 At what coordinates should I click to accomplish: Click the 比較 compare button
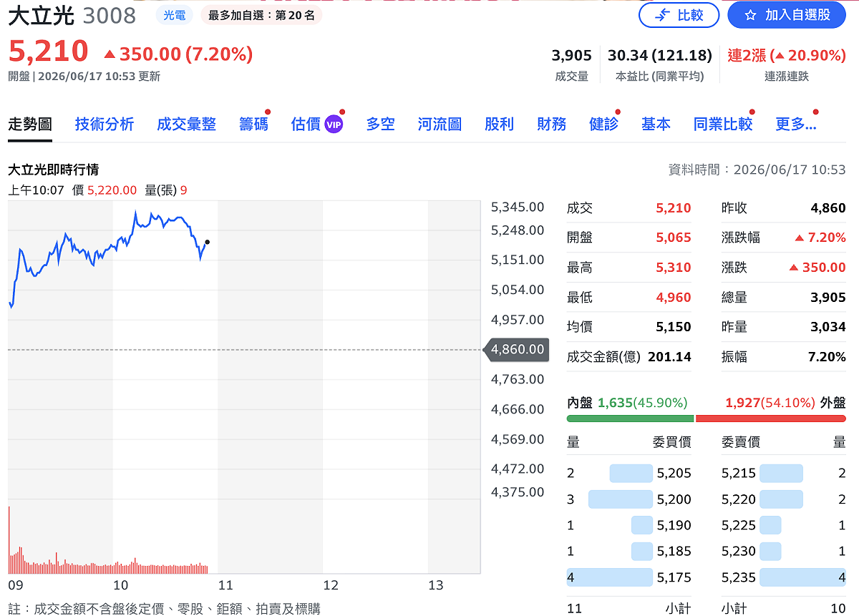(679, 15)
